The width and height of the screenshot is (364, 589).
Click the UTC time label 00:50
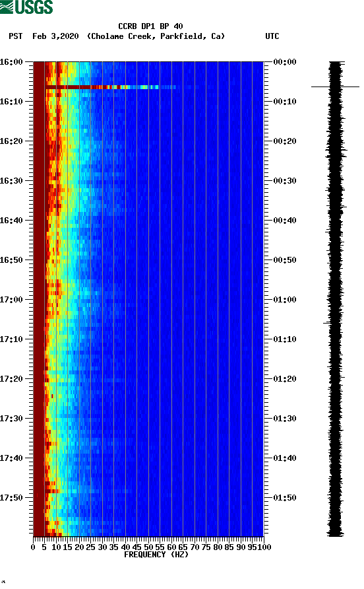(x=285, y=260)
